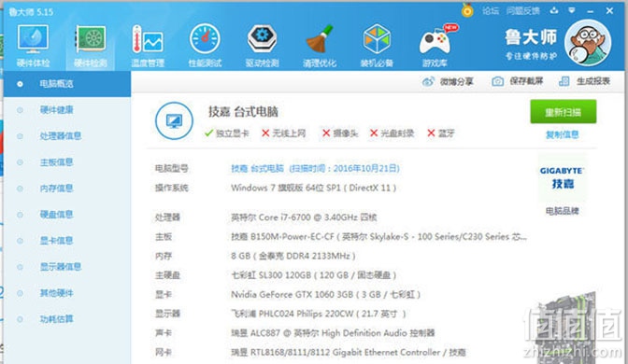Viewport: 628px width, 364px height.
Task: Click the Windows 7 旗舰版 operating system text
Action: (314, 188)
